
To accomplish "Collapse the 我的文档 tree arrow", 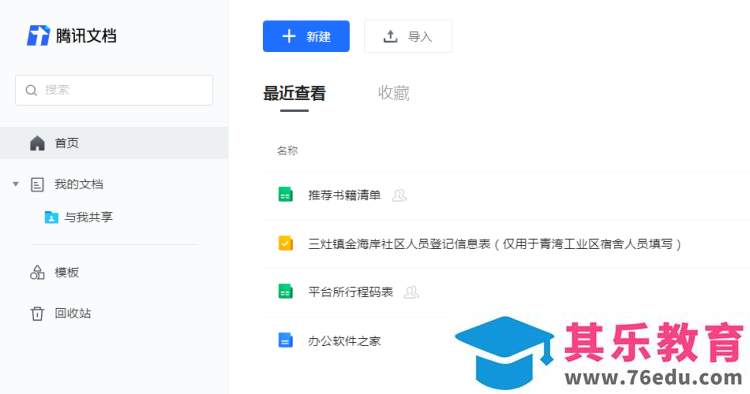I will pyautogui.click(x=16, y=184).
